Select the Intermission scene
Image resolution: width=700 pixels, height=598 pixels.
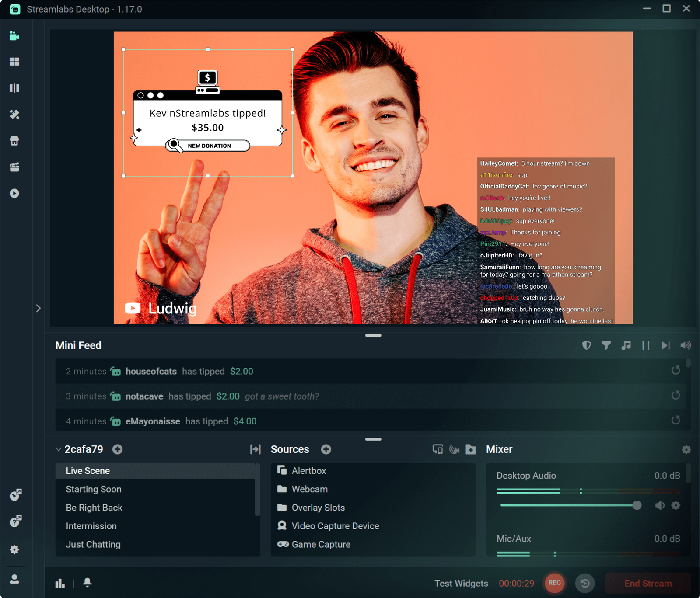(155, 526)
